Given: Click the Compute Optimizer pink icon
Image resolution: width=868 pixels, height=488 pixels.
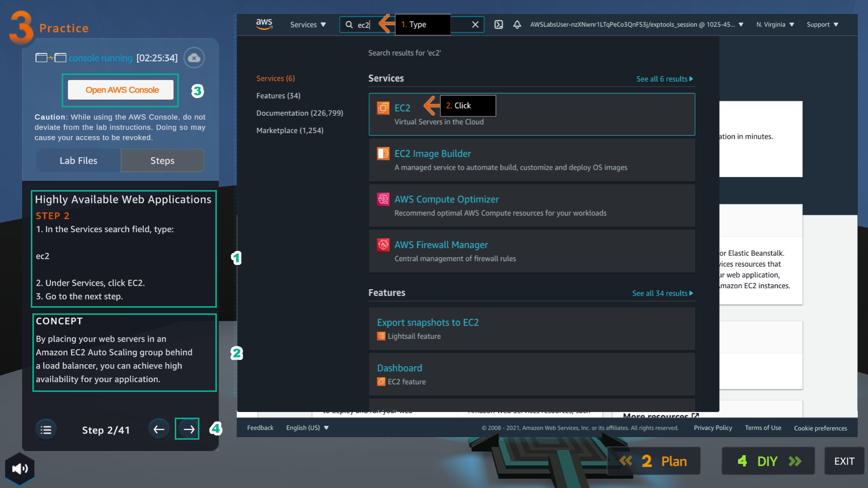Looking at the screenshot, I should click(x=383, y=199).
